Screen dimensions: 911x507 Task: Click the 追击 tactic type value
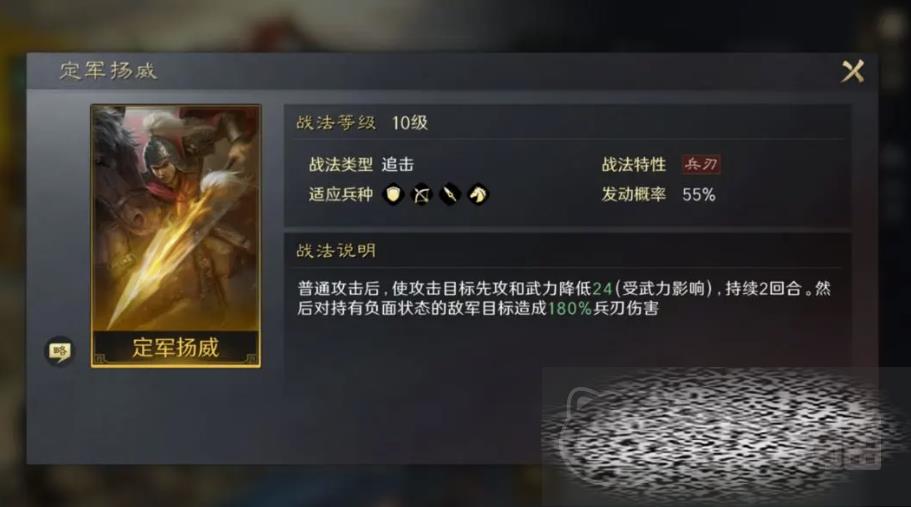(x=397, y=164)
